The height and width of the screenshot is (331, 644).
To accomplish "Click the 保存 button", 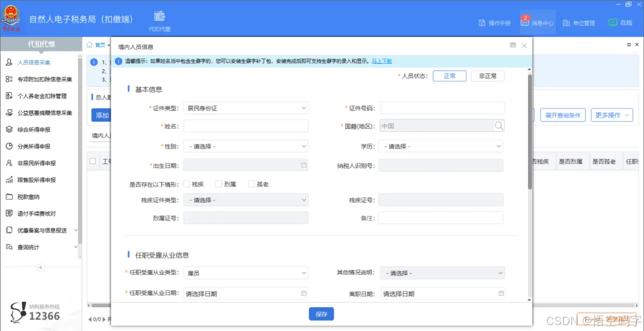I will tap(321, 314).
